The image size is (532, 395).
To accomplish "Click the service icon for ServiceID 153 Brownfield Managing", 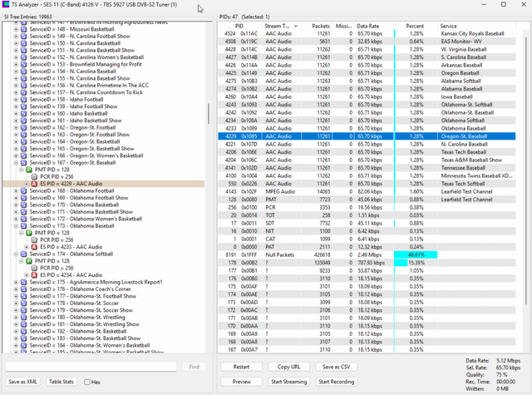I will click(x=24, y=64).
